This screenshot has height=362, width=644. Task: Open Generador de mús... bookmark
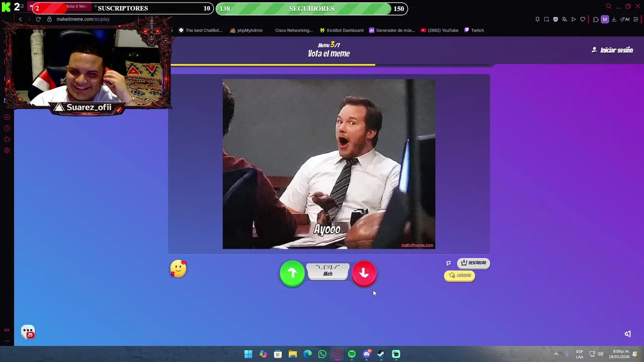(x=392, y=30)
